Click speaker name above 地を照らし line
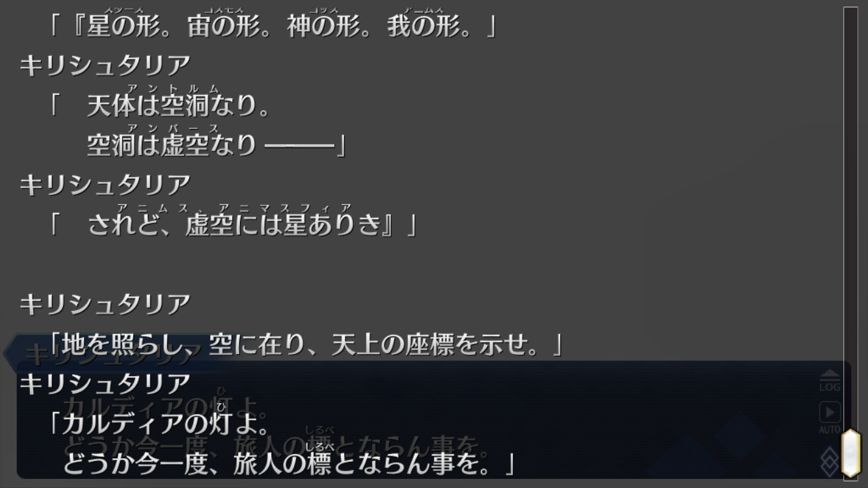The width and height of the screenshot is (868, 488). pyautogui.click(x=105, y=305)
